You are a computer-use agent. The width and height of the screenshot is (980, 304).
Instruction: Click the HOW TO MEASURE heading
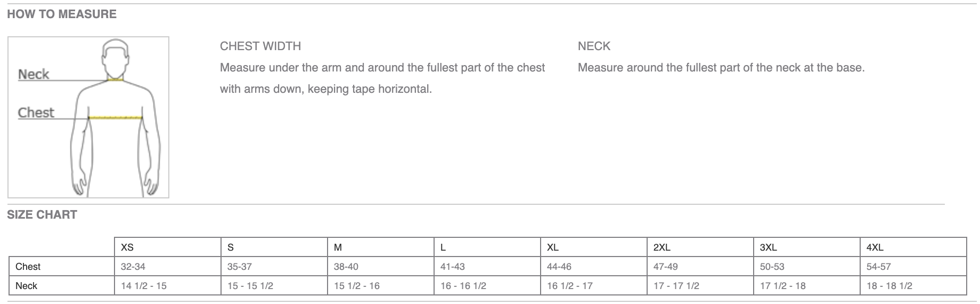pyautogui.click(x=62, y=14)
